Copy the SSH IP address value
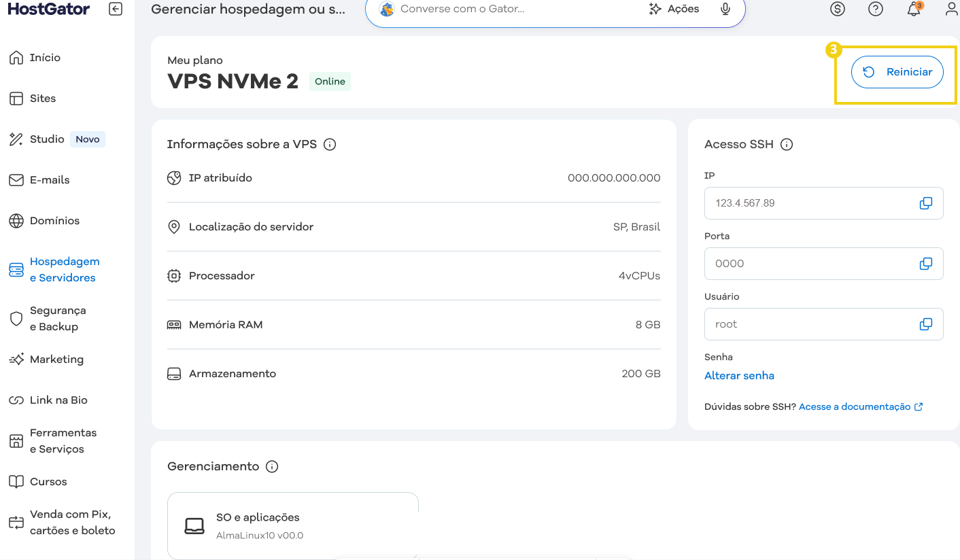This screenshot has width=960, height=560. pos(925,203)
